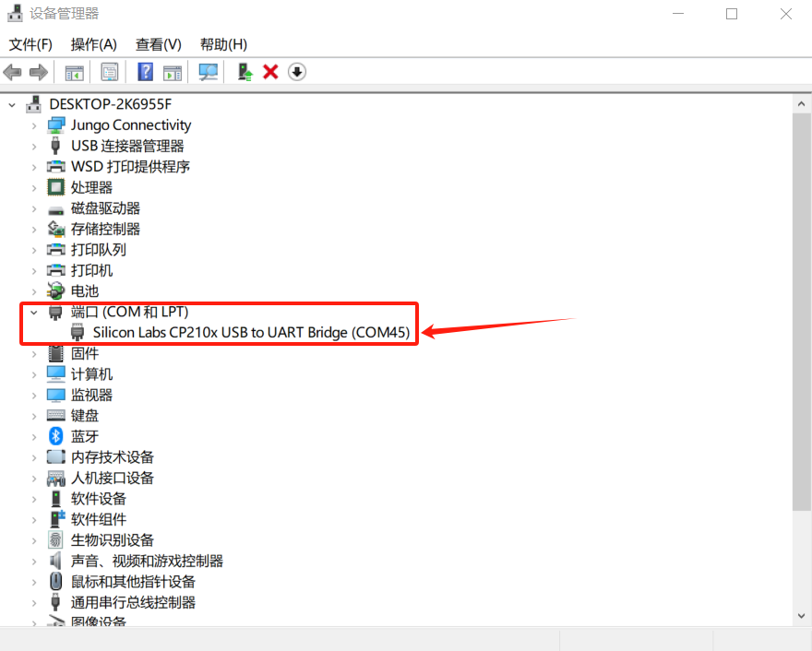
Task: Click the Update driver toolbar icon
Action: point(245,72)
